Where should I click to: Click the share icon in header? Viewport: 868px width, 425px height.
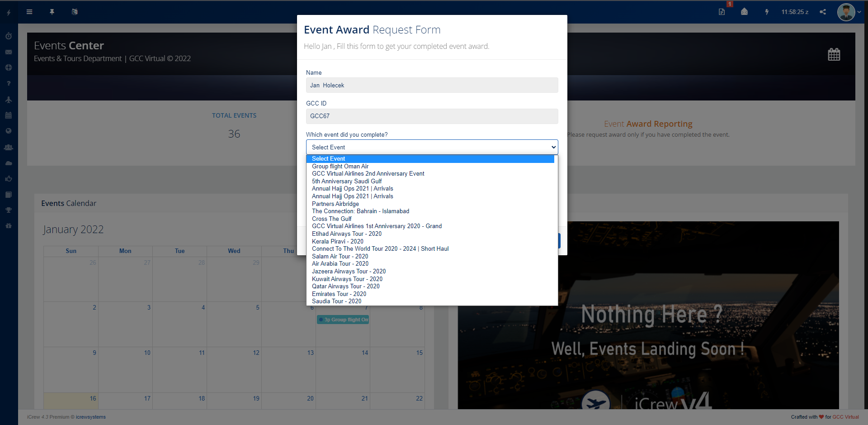(823, 12)
